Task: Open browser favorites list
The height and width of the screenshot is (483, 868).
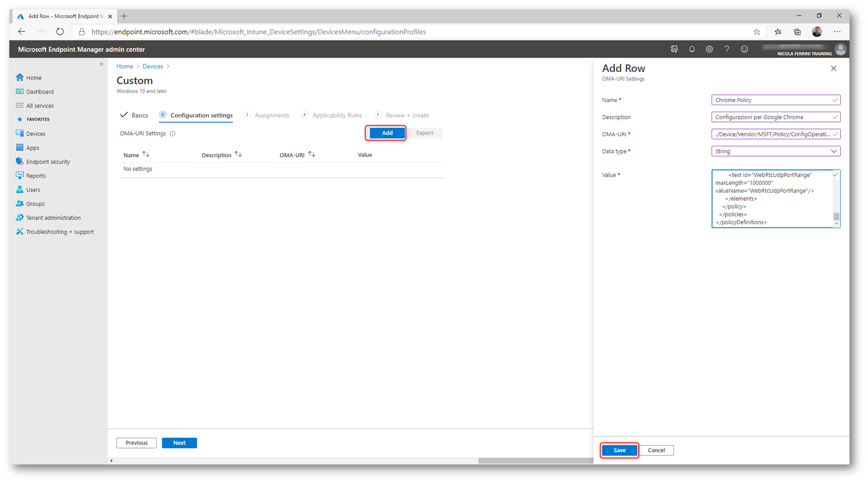Action: (x=778, y=32)
